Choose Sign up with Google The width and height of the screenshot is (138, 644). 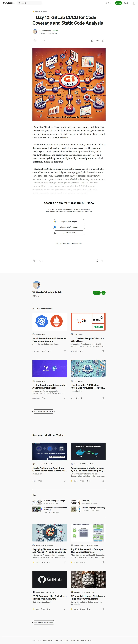coord(69,222)
